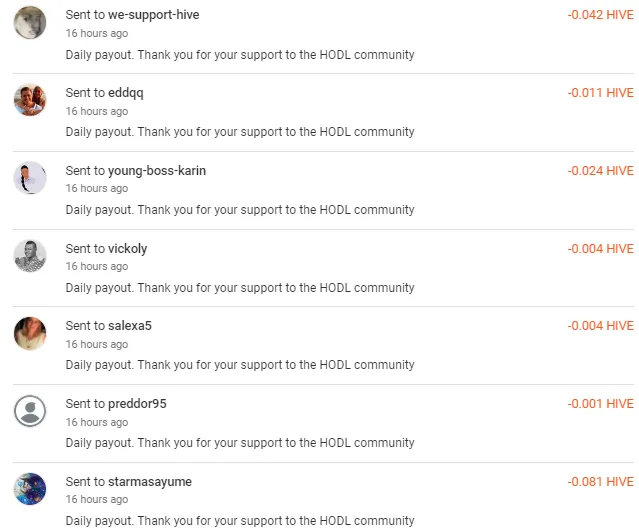Viewport: 639px width, 531px height.
Task: Click the -0.081 HIVE transfer amount
Action: point(601,482)
